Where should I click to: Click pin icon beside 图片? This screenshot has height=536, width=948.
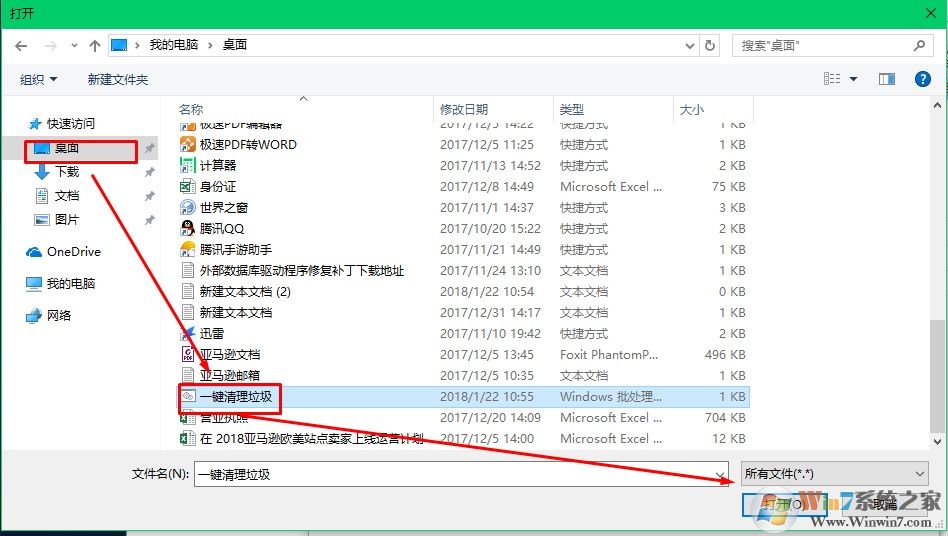click(149, 221)
